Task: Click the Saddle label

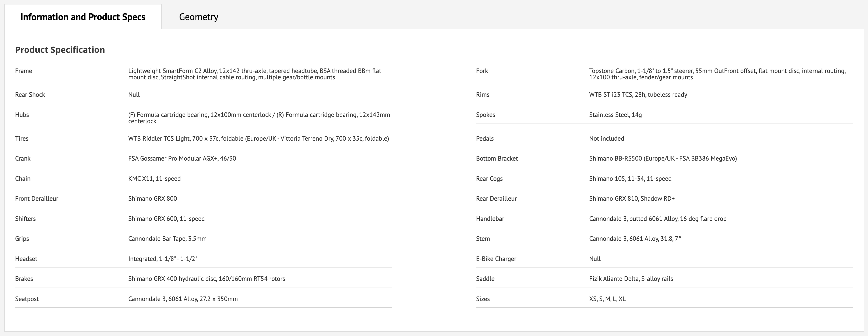Action: click(485, 279)
